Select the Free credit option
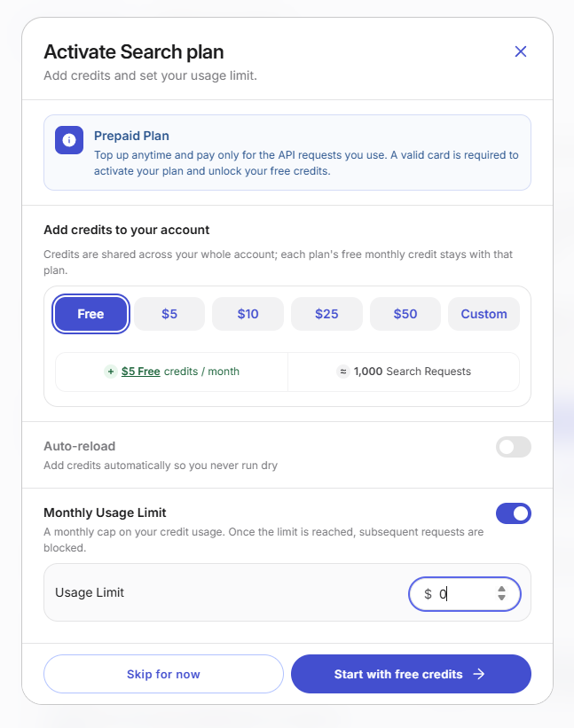 click(x=90, y=314)
